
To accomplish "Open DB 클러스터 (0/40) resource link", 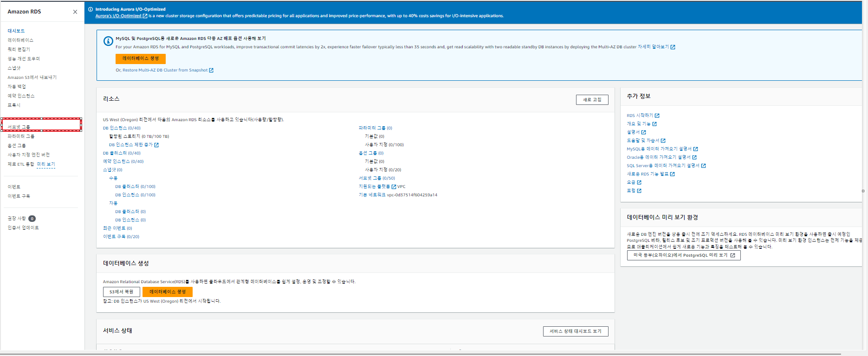I will [x=122, y=153].
